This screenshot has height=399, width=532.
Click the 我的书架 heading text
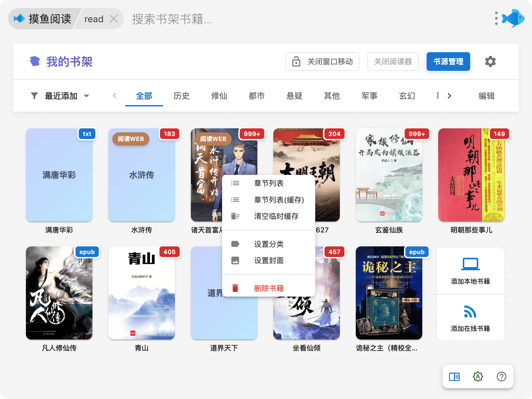(69, 62)
